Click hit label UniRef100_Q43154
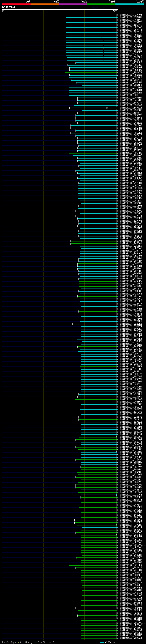 pos(131,173)
